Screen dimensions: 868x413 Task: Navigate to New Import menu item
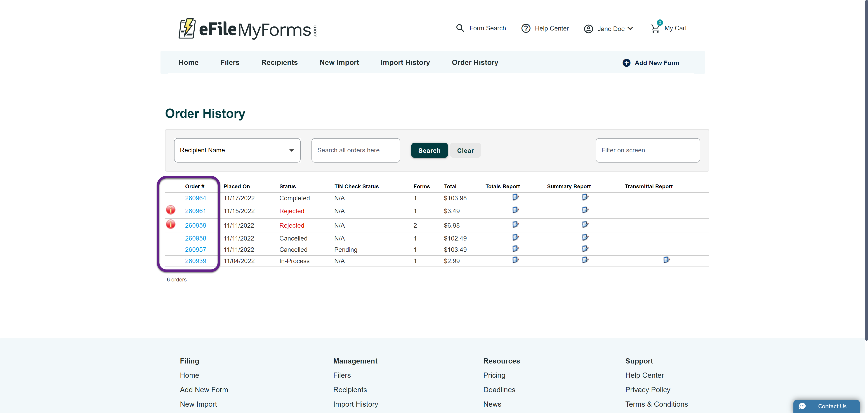click(x=339, y=62)
